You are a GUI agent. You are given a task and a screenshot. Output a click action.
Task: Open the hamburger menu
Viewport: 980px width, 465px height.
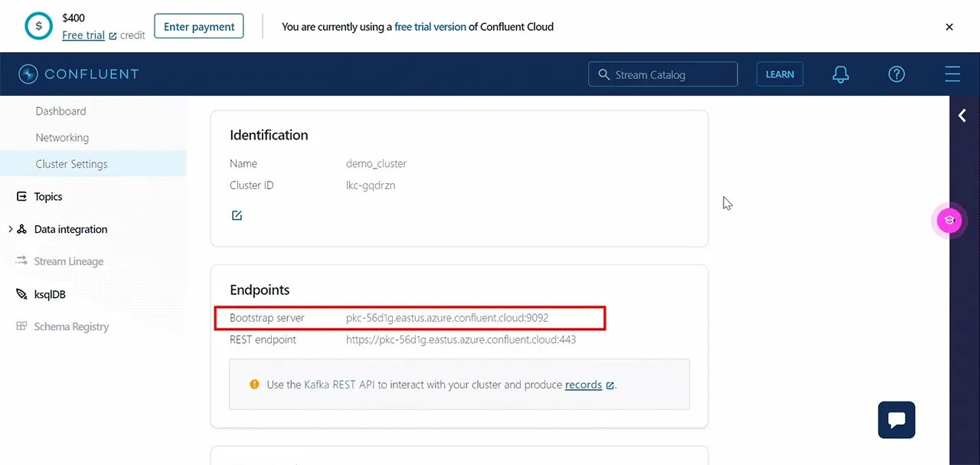(x=952, y=74)
